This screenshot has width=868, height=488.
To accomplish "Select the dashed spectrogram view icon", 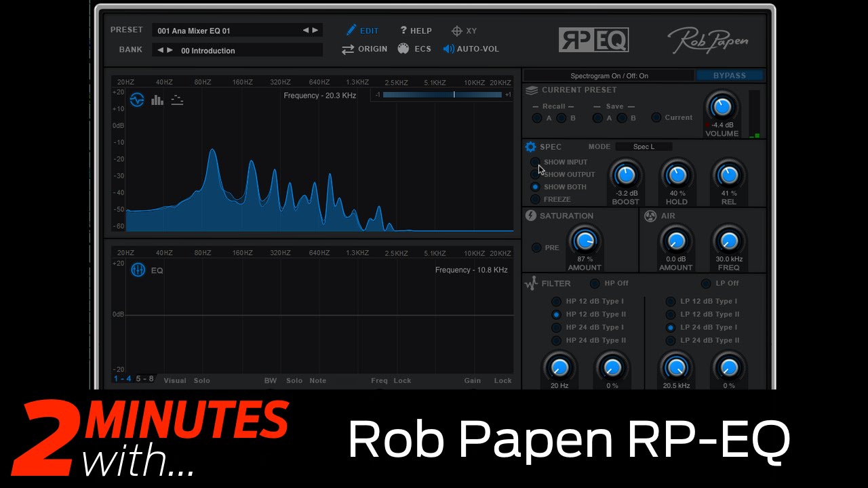I will [x=177, y=100].
